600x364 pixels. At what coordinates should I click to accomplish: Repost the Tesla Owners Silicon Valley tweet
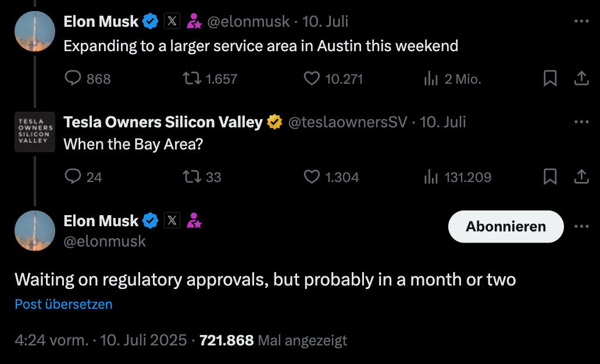202,176
